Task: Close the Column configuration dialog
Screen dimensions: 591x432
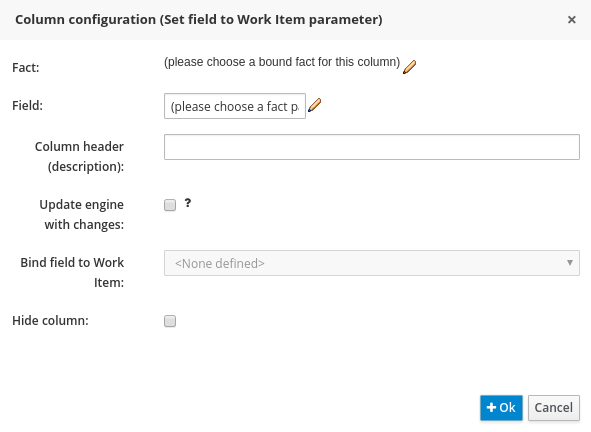Action: pos(571,20)
